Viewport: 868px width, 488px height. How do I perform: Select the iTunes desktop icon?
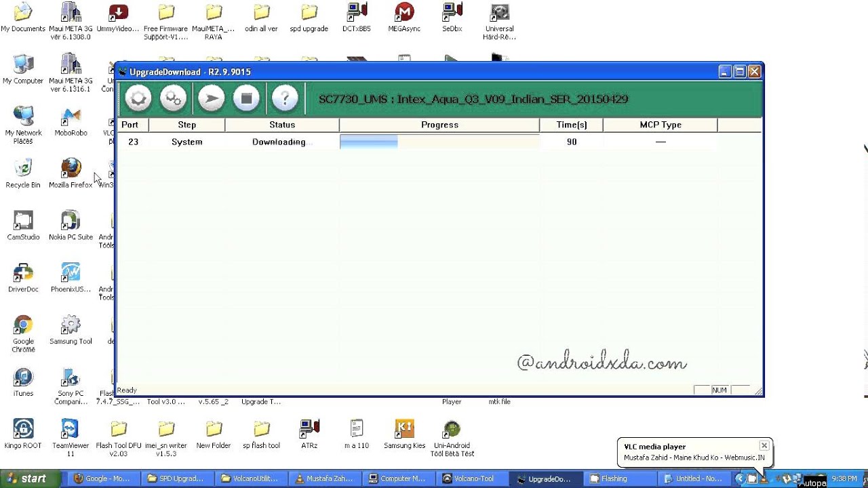pyautogui.click(x=23, y=382)
